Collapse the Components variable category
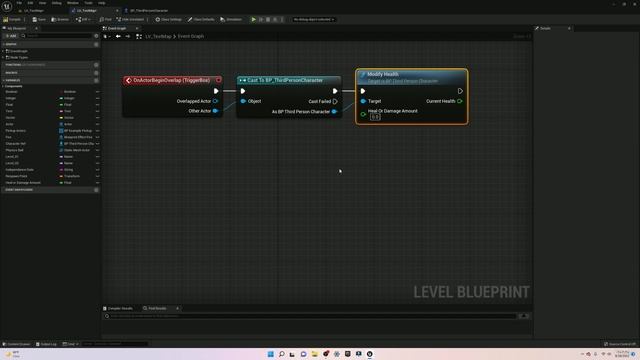Viewport: 640px width, 360px height. 4,86
